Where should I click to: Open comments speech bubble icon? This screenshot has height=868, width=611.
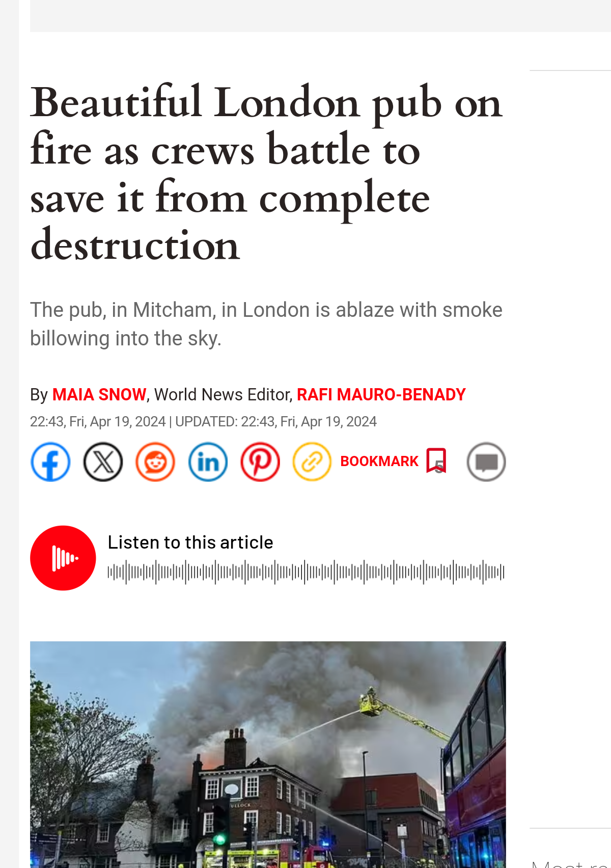486,462
